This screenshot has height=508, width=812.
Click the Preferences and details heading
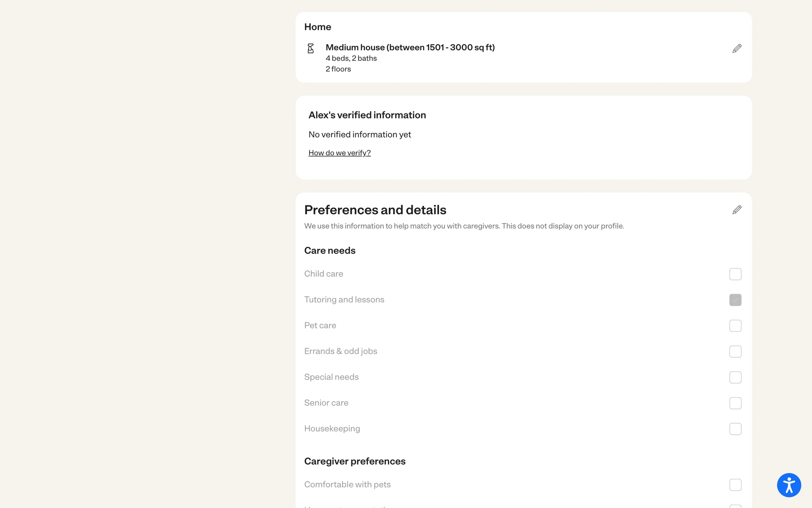point(375,210)
